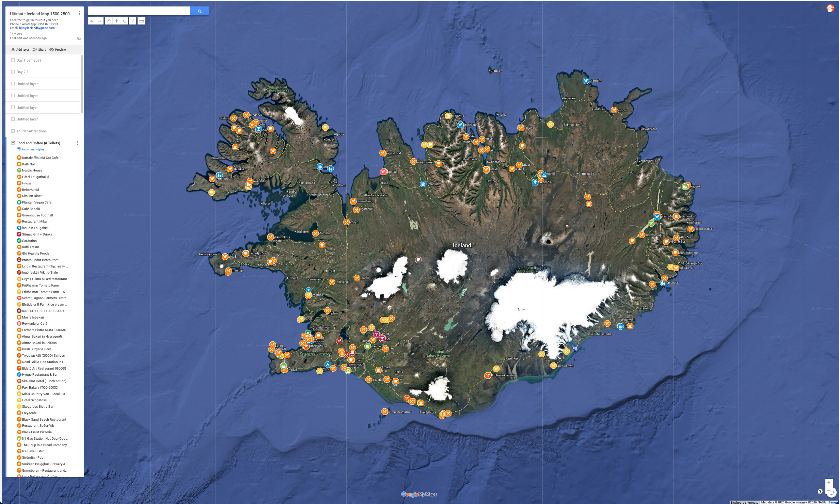Click in the map search input field

(139, 11)
